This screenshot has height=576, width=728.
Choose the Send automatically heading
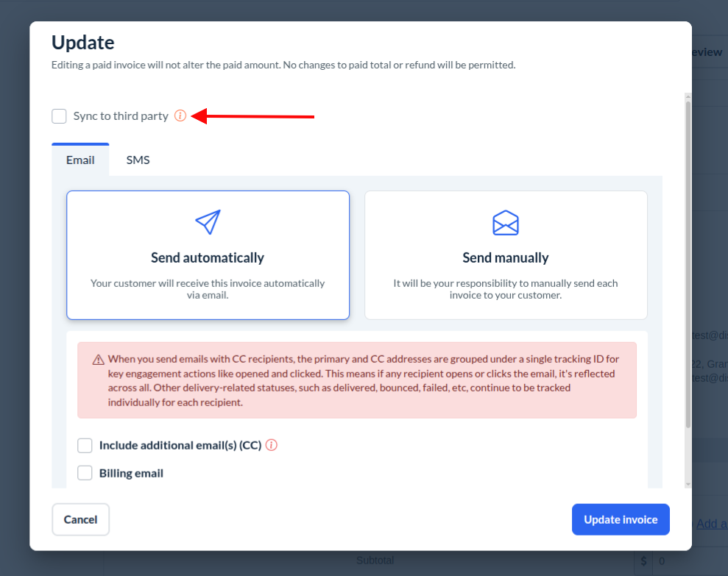pos(208,257)
